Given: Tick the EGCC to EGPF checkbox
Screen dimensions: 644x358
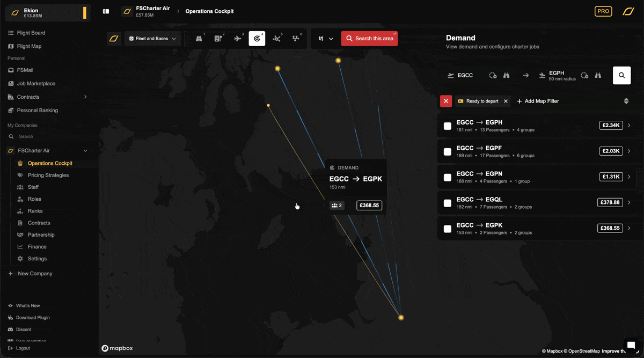Looking at the screenshot, I should (x=448, y=152).
